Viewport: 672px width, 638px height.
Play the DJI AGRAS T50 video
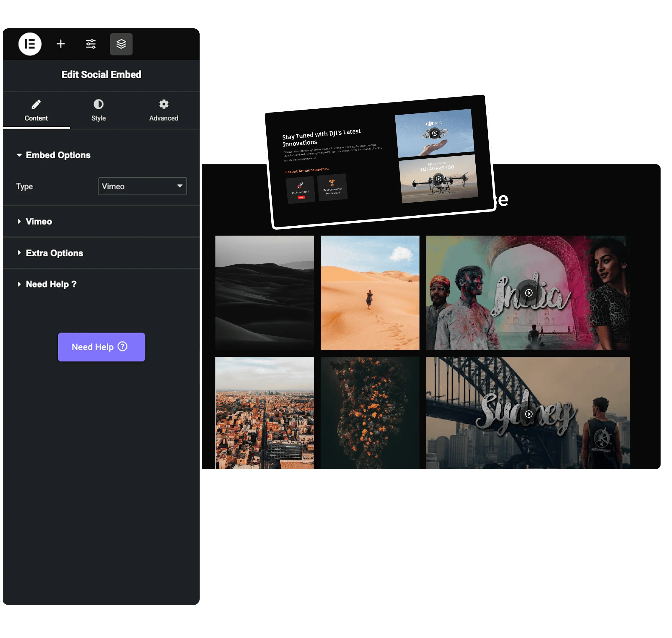coord(438,179)
